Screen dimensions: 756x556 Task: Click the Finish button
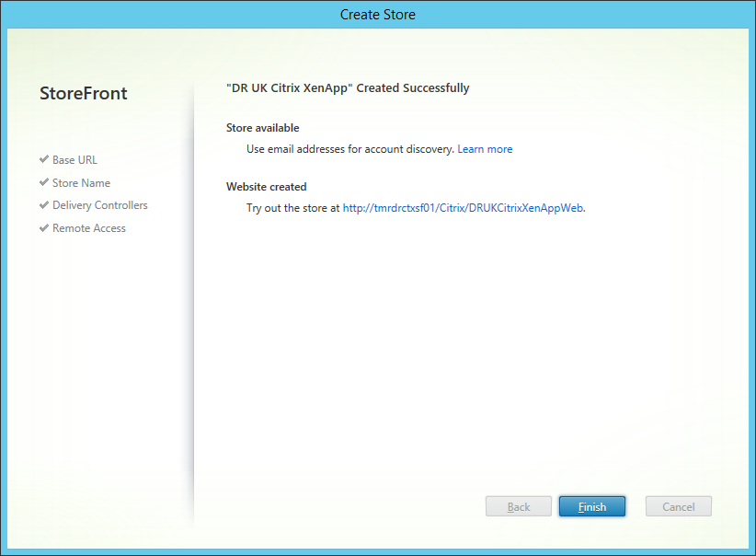pos(592,506)
